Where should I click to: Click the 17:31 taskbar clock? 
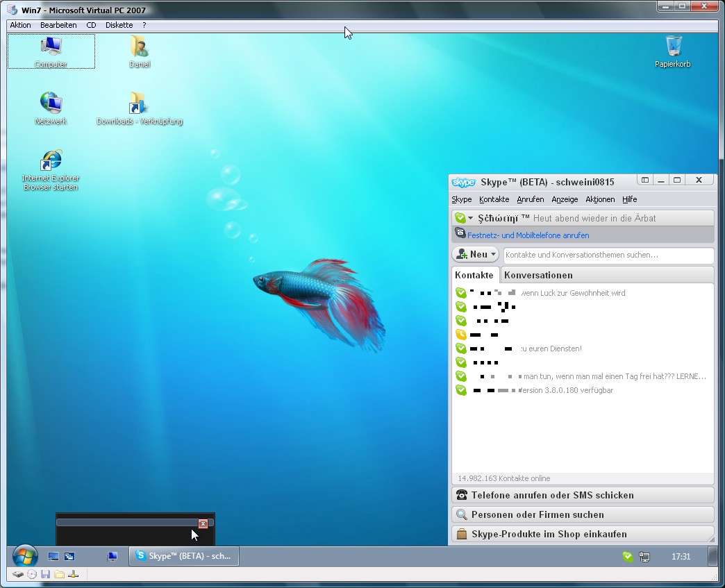[x=681, y=557]
